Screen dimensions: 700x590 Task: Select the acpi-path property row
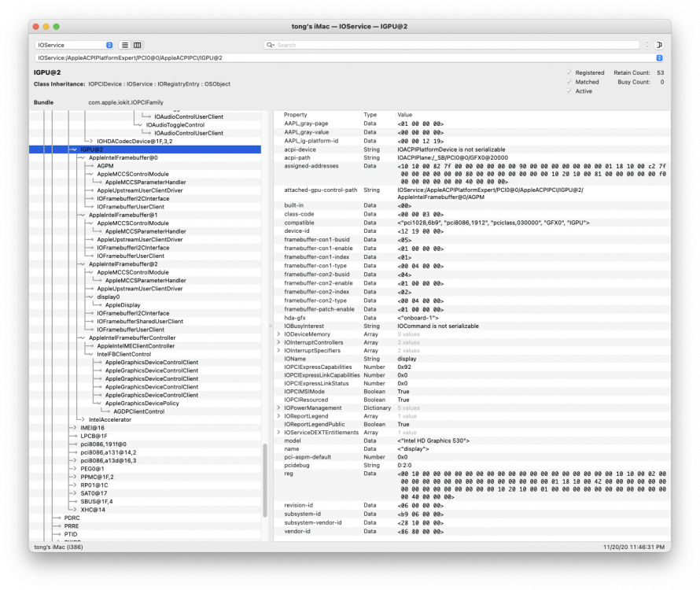(472, 157)
